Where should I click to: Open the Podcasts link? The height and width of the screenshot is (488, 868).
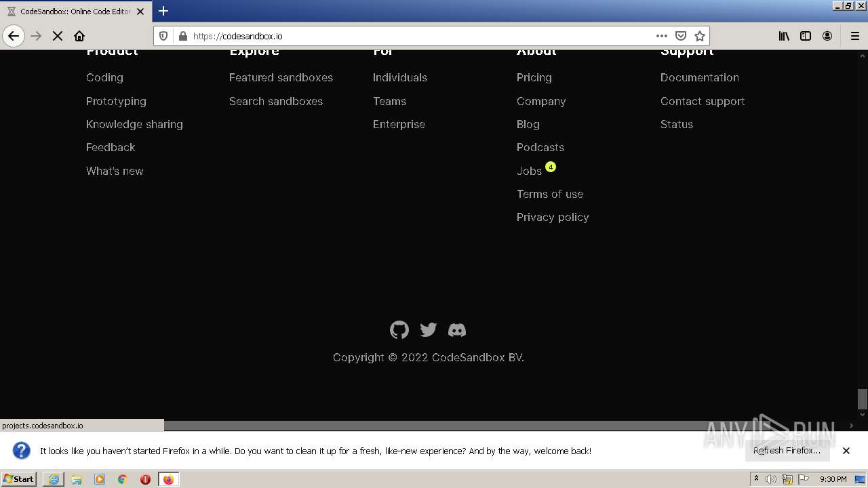pyautogui.click(x=540, y=147)
